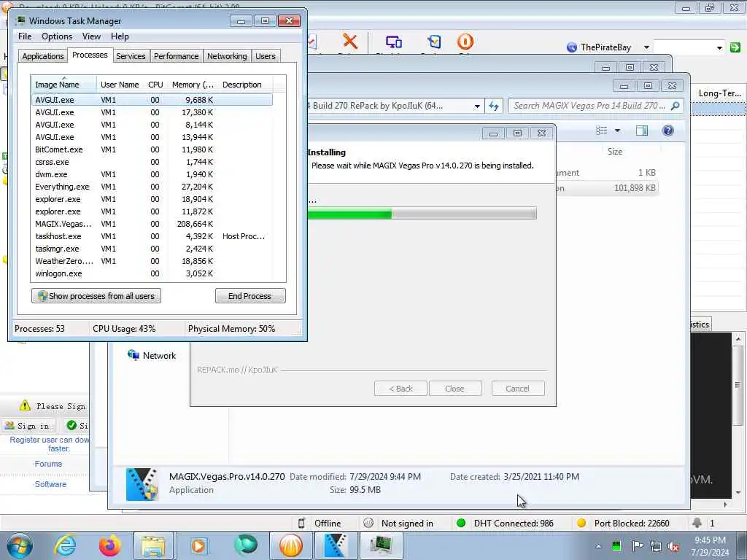This screenshot has height=560, width=747.
Task: Open the File menu in Task Manager
Action: 25,36
